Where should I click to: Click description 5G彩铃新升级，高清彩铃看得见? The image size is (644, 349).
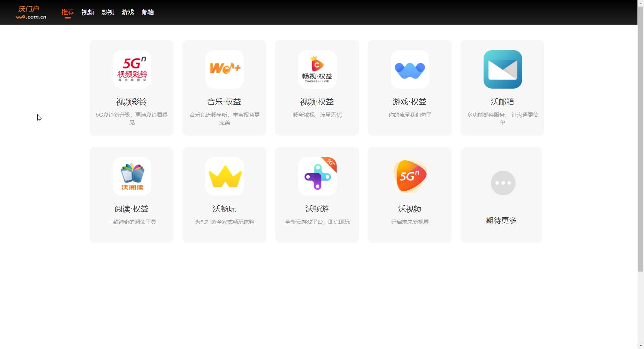pos(132,119)
